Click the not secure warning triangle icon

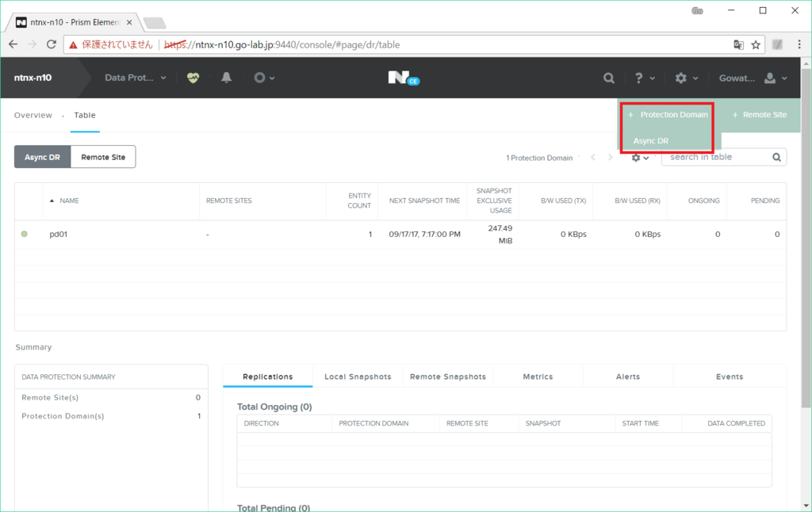(x=73, y=45)
